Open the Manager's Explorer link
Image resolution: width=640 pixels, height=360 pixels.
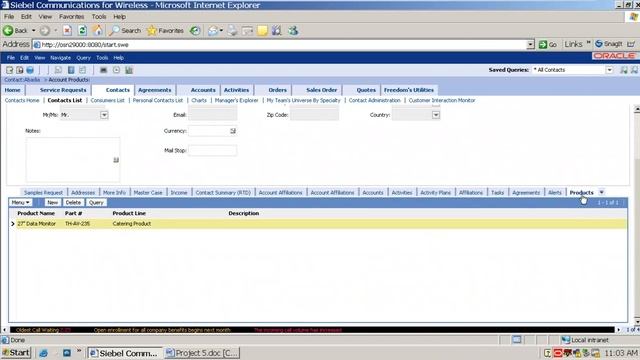point(236,100)
